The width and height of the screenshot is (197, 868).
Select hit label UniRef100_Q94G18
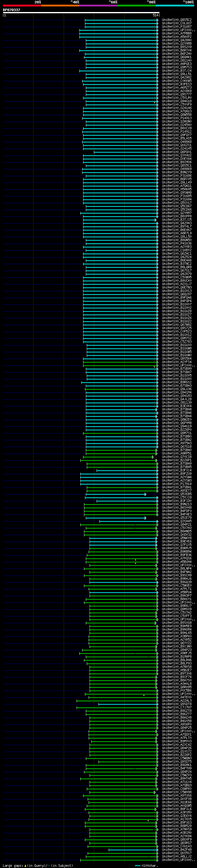(x=177, y=101)
